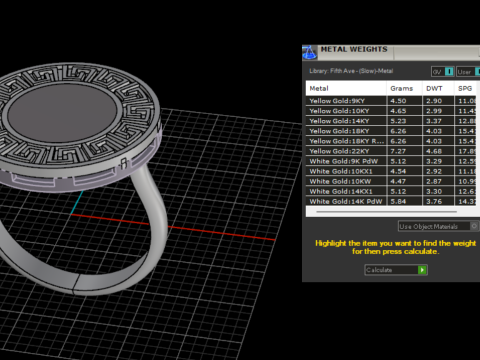Image resolution: width=480 pixels, height=360 pixels.
Task: Click the 2.90 DWT value
Action: (434, 101)
